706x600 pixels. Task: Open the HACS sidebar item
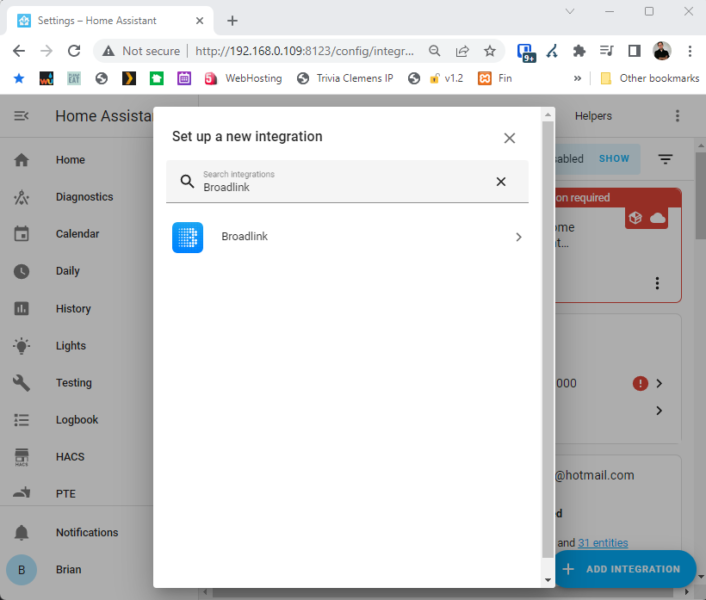70,457
